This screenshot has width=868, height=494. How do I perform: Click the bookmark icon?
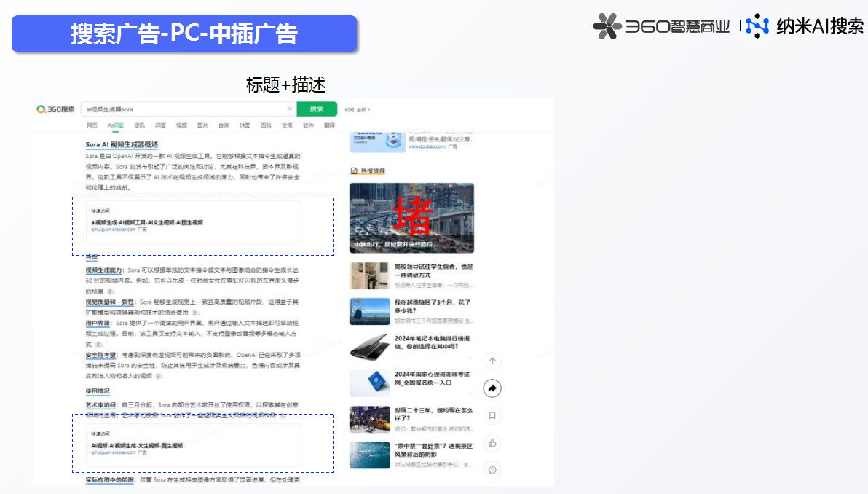pos(492,415)
